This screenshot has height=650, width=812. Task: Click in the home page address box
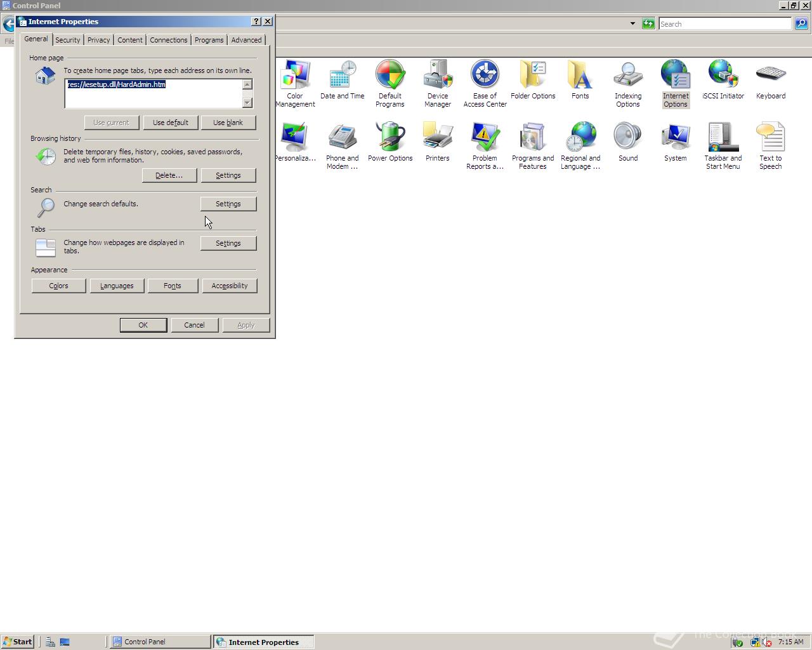click(x=154, y=93)
